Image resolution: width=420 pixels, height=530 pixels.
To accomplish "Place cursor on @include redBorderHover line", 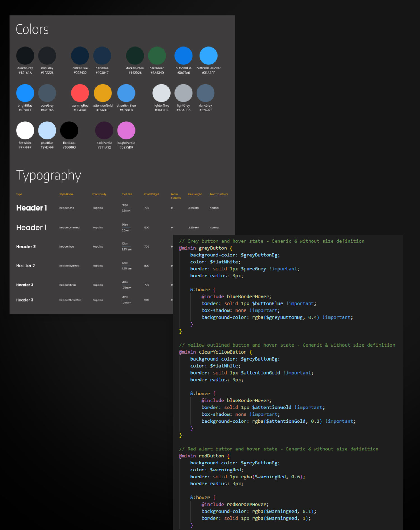I will pyautogui.click(x=235, y=504).
